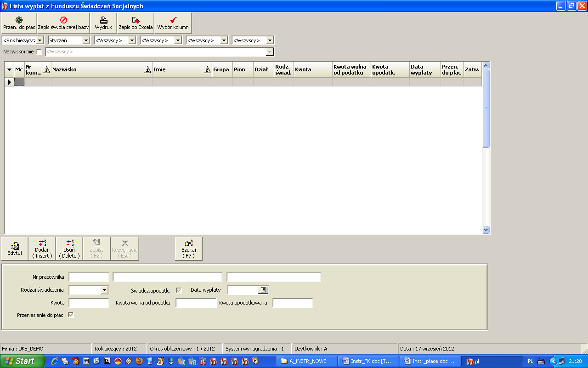Export with Zapis do Excela
Screen dimensions: 588x368
pos(136,23)
